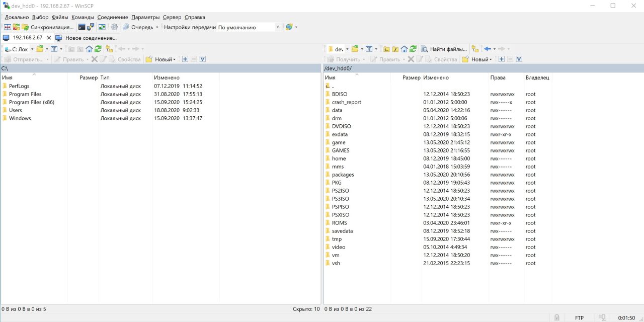Go to remote parent directory icon
This screenshot has width=644, height=322.
pos(386,49)
